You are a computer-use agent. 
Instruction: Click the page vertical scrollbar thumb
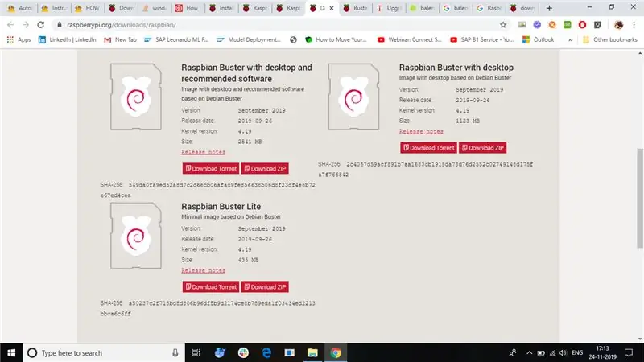click(640, 198)
